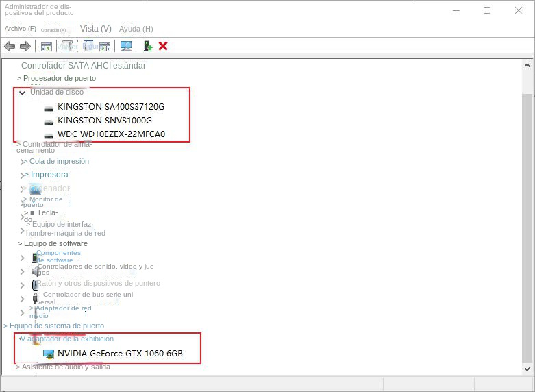Click the disk icon beside KINGSTON SNVS1000G
Image resolution: width=535 pixels, height=392 pixels.
click(49, 122)
